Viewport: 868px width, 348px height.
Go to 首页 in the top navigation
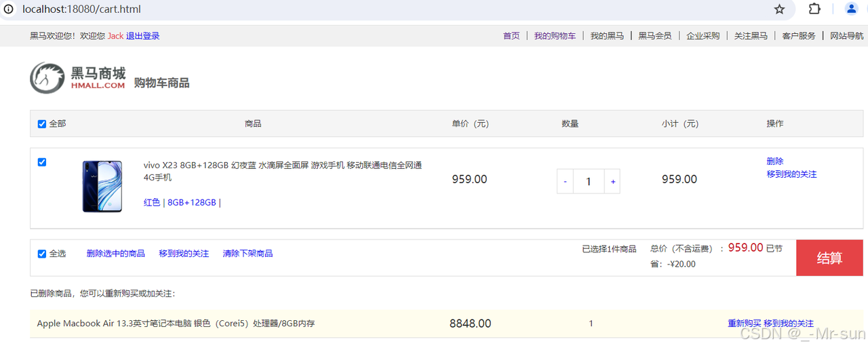511,36
